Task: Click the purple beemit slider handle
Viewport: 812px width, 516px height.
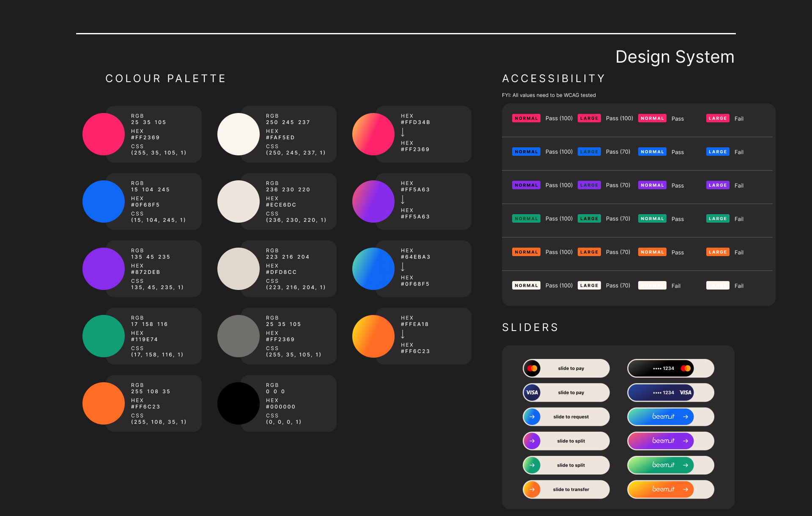Action: tap(661, 441)
